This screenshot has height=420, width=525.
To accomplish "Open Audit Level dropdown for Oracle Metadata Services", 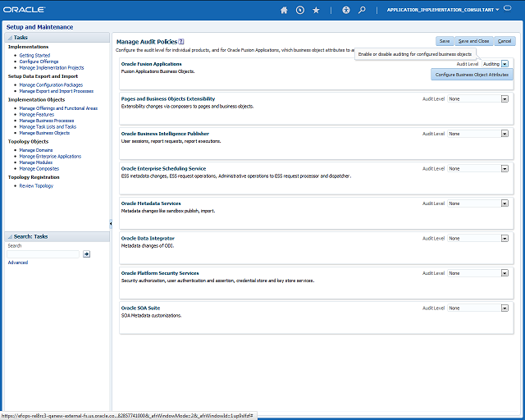I will tap(505, 203).
